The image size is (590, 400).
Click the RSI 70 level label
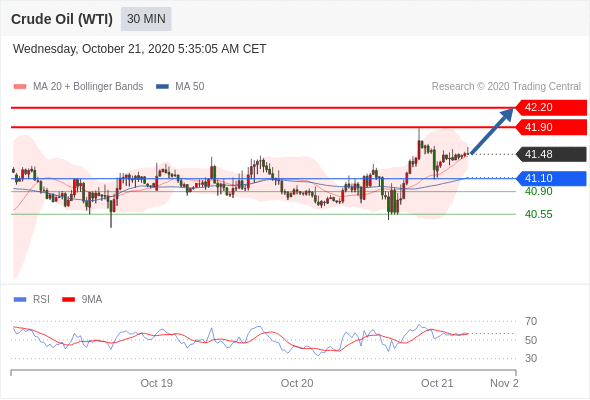(531, 322)
